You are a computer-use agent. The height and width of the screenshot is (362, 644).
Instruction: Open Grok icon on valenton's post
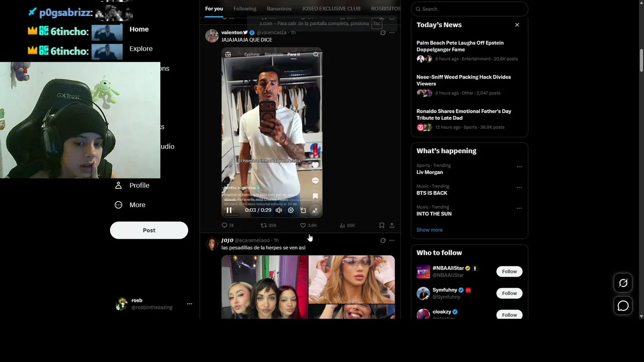383,33
